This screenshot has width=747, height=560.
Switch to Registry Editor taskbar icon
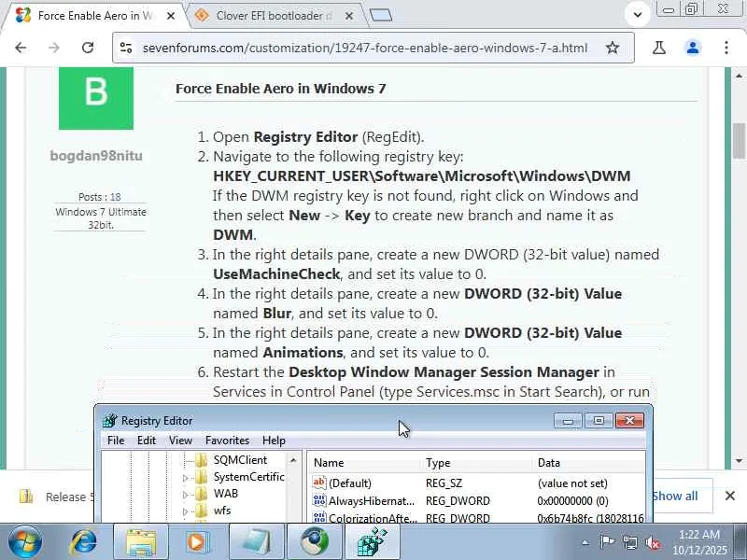tap(372, 542)
